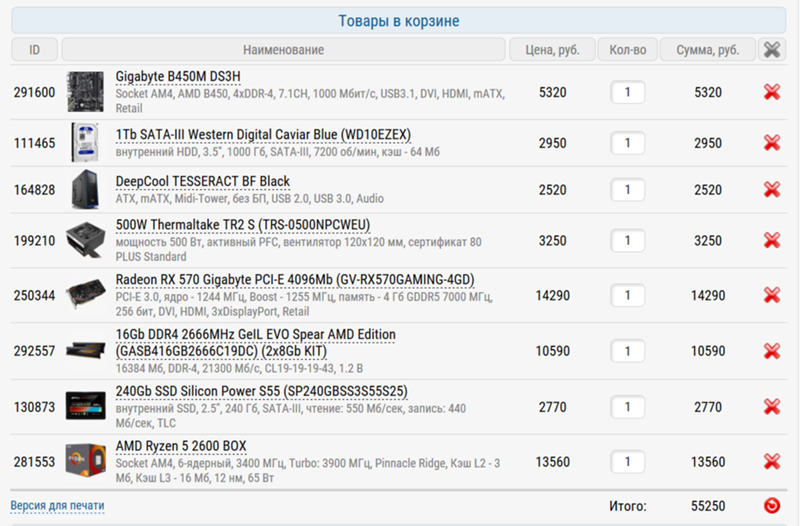Click the Товары в корзине title bar
Screen dimensions: 800x526
coord(398,20)
